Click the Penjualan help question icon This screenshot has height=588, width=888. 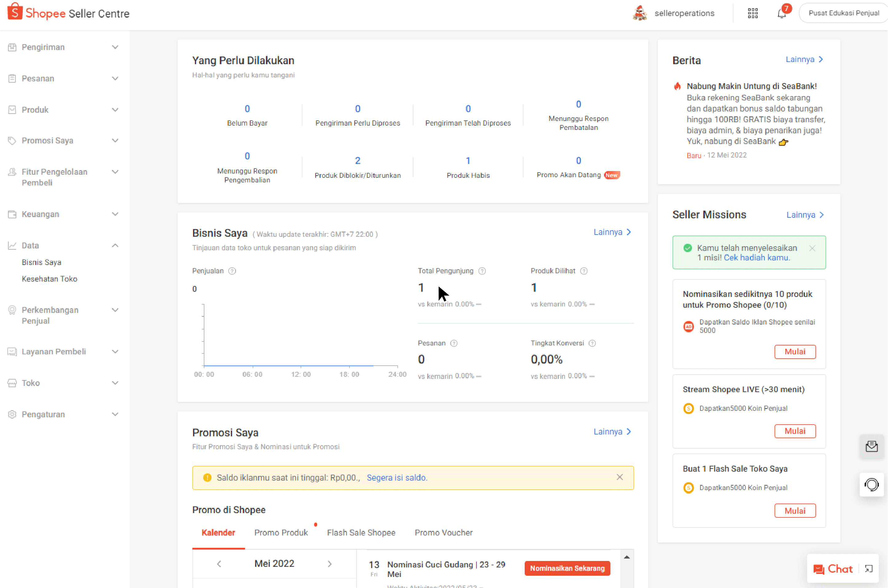coord(232,271)
